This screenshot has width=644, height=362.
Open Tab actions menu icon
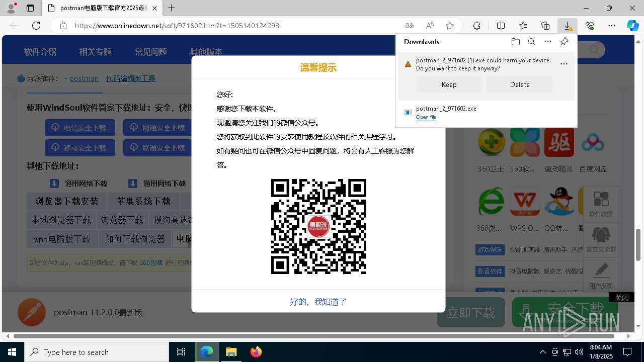[30, 8]
